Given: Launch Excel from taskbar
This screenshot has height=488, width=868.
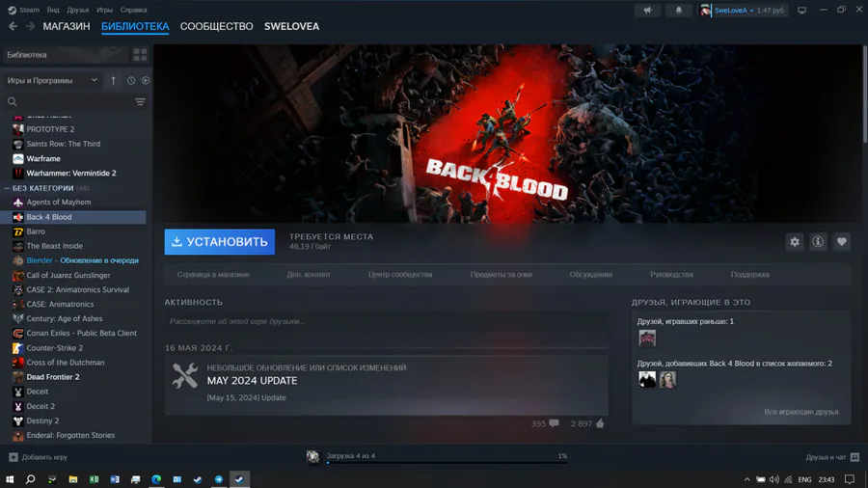Looking at the screenshot, I should coord(95,479).
